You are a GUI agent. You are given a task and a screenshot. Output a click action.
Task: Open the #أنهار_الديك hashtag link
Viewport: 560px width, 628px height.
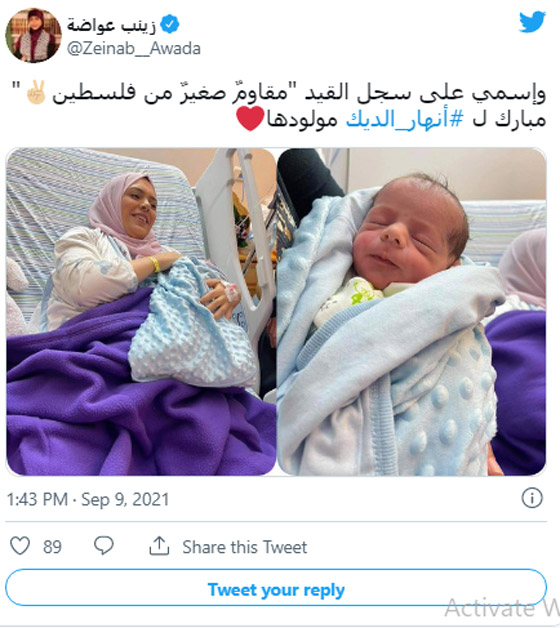point(405,119)
